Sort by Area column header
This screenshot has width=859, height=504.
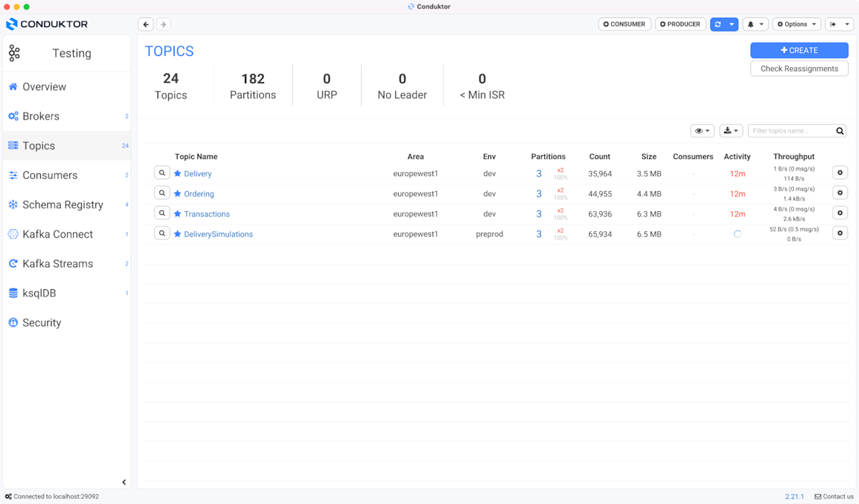click(x=415, y=157)
